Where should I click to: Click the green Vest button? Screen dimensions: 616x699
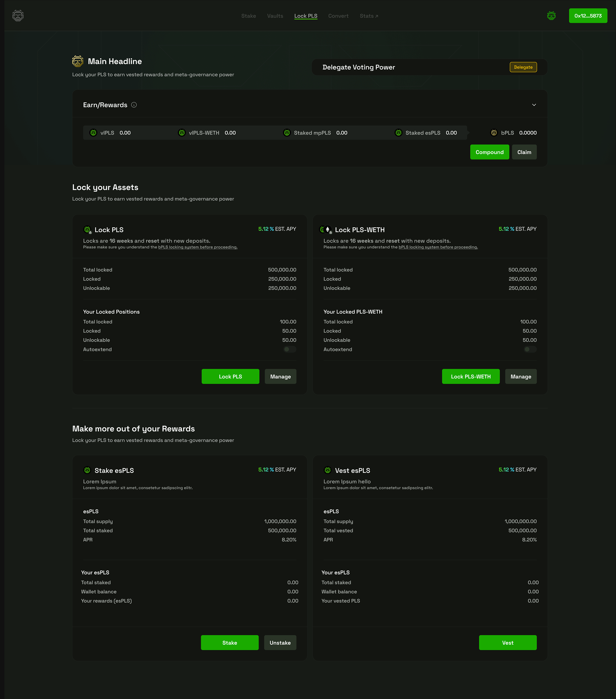pos(508,643)
